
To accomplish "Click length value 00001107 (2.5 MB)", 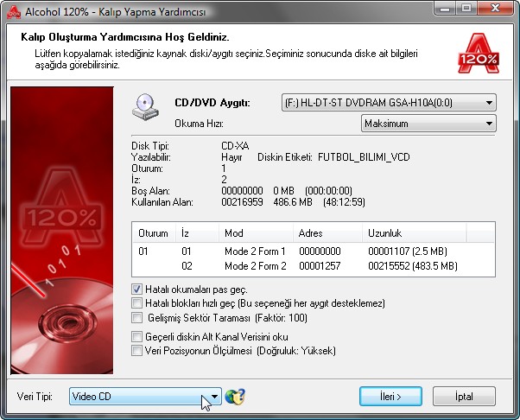I will [408, 251].
